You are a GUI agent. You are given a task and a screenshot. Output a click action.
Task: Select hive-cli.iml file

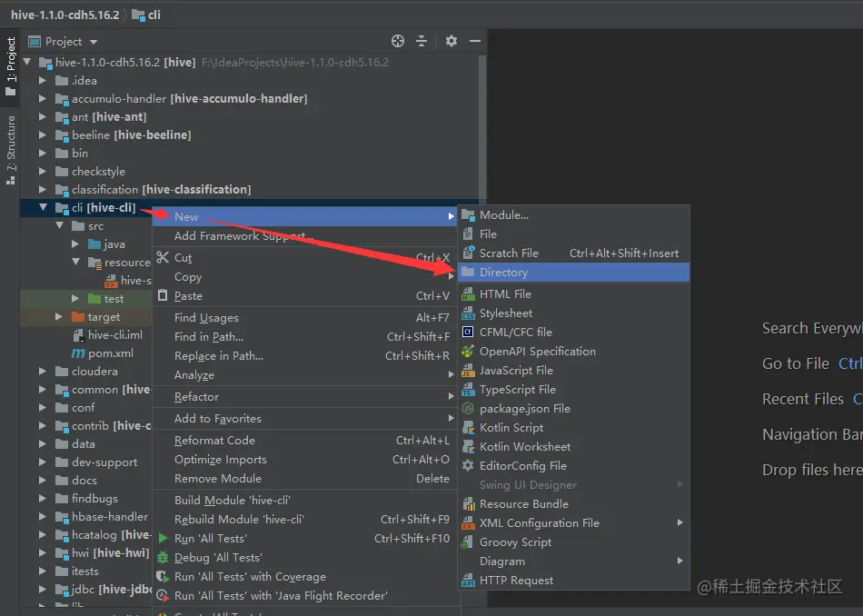pyautogui.click(x=107, y=334)
